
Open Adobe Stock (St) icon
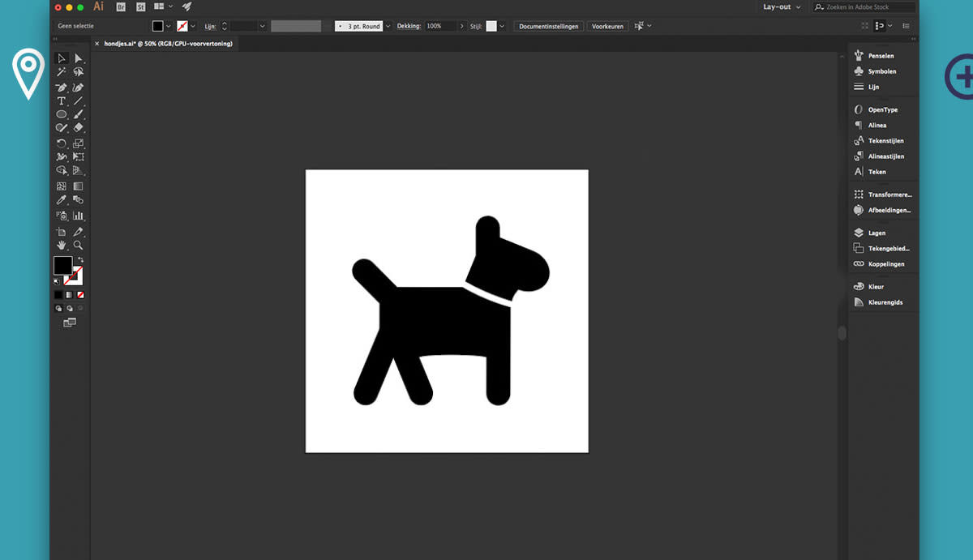tap(141, 6)
